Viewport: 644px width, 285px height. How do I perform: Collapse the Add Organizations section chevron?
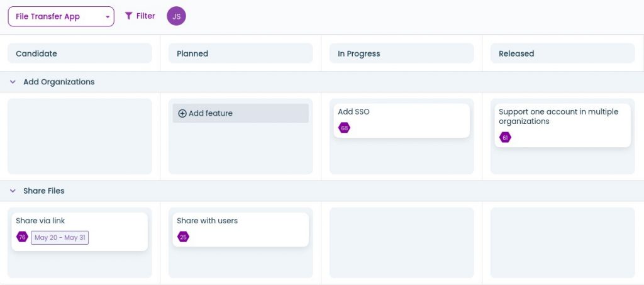click(x=13, y=82)
